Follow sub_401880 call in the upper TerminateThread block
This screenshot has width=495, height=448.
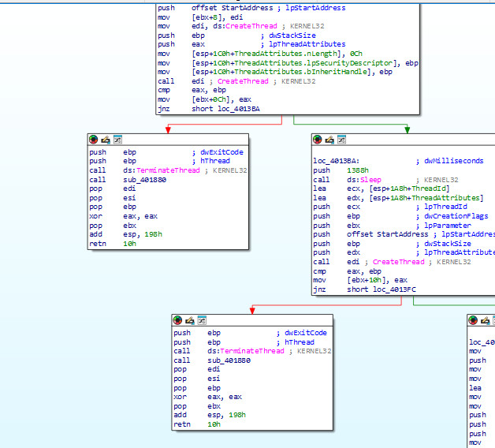click(x=144, y=180)
